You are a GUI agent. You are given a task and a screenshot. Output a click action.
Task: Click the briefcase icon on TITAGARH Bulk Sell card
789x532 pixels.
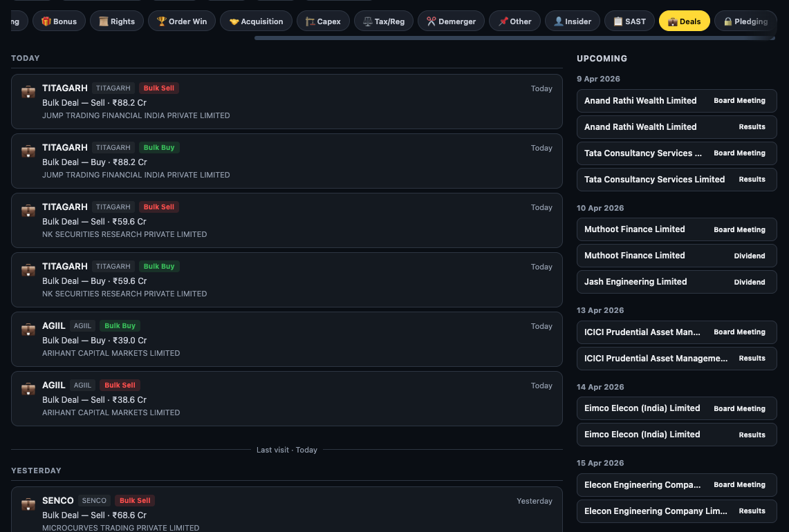tap(28, 93)
